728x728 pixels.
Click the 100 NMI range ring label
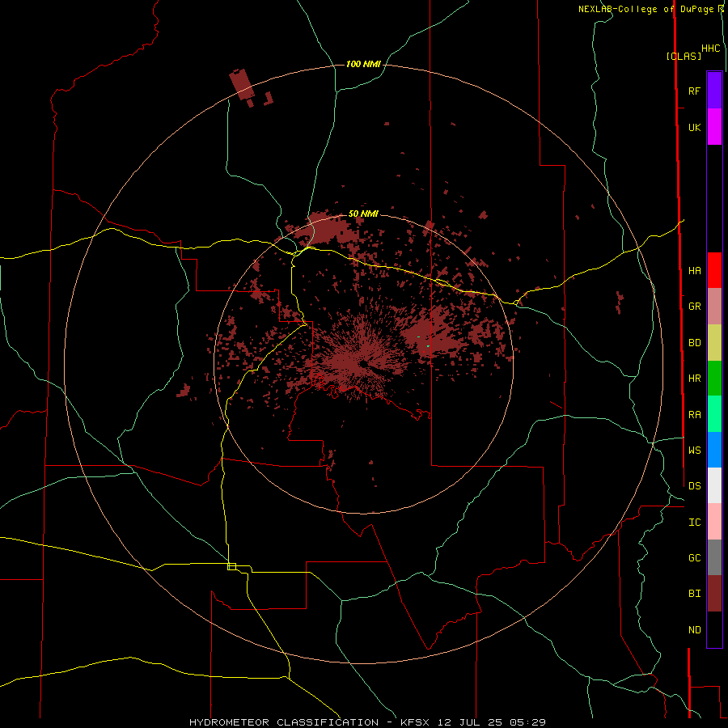tap(363, 64)
